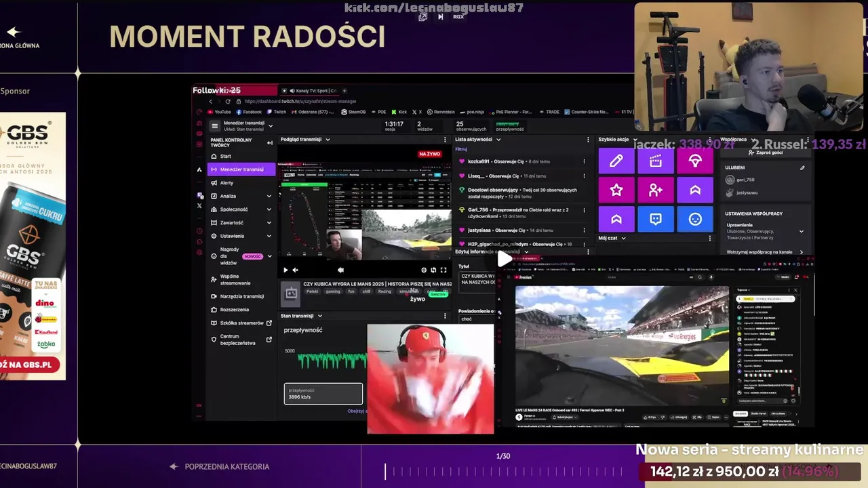Open more options for Stan transmisji panel
Viewport: 868px width, 488px height.
pyautogui.click(x=445, y=315)
